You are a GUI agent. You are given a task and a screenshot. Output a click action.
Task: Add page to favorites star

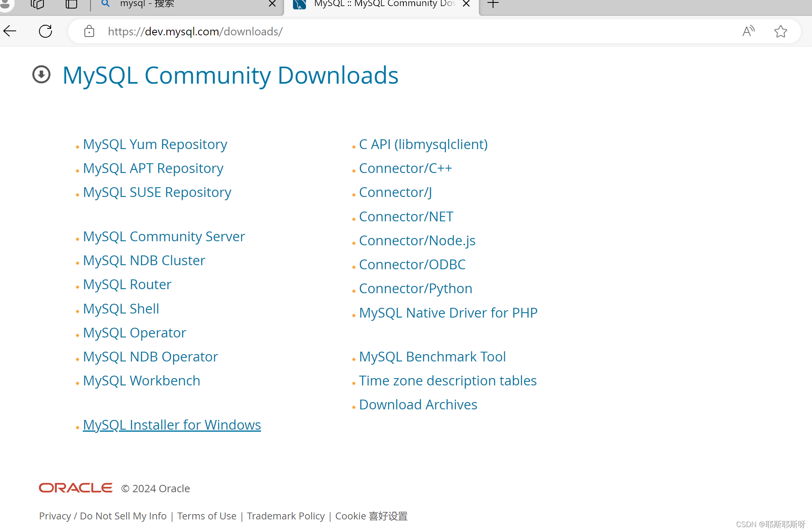click(780, 31)
